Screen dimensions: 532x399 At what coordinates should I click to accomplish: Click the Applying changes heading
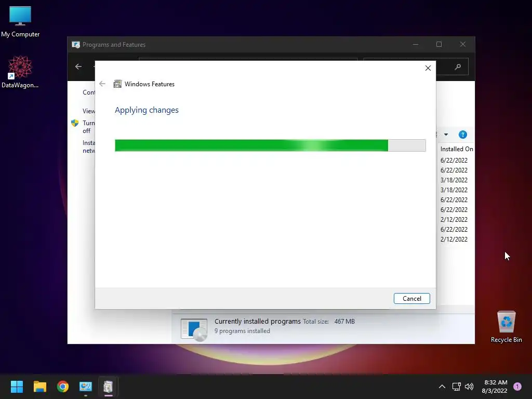click(x=147, y=110)
